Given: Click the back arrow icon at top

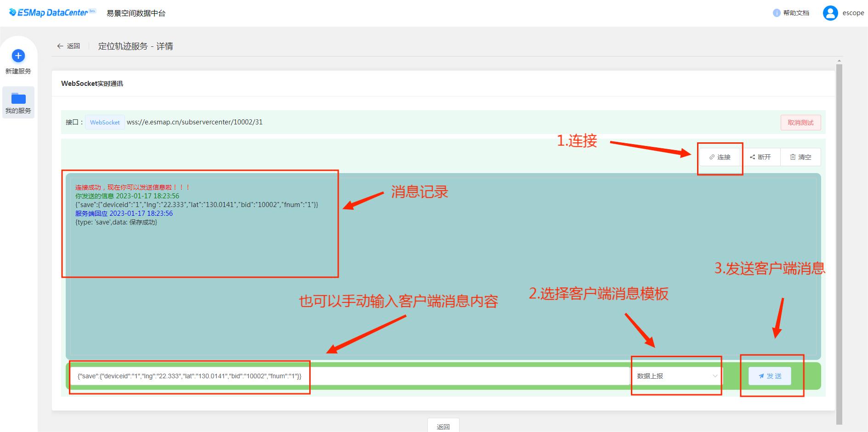Looking at the screenshot, I should coord(60,46).
